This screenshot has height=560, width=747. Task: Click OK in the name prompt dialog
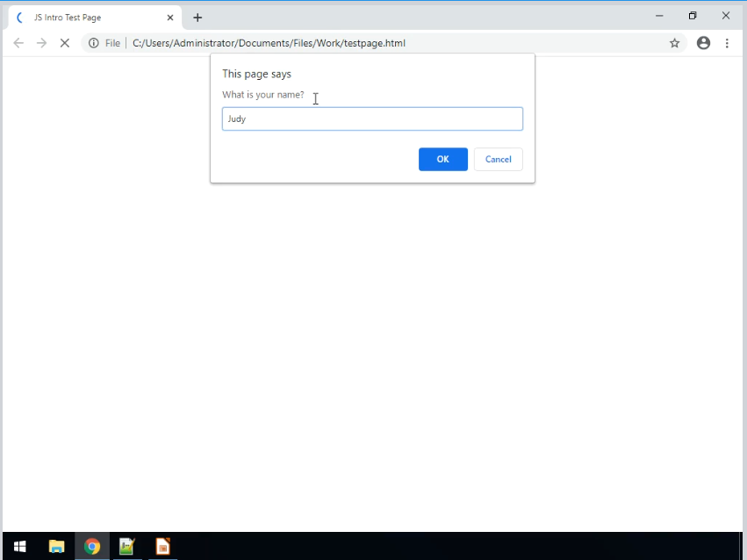tap(443, 159)
